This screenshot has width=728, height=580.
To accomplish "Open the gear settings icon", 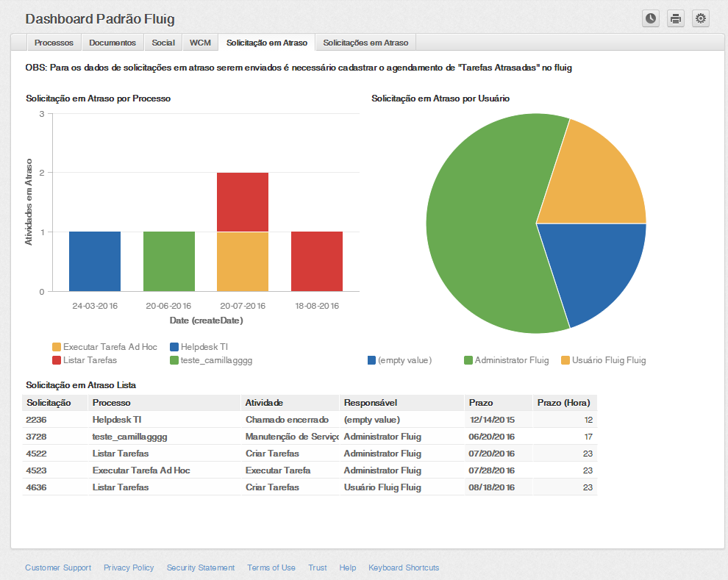I will coord(701,18).
